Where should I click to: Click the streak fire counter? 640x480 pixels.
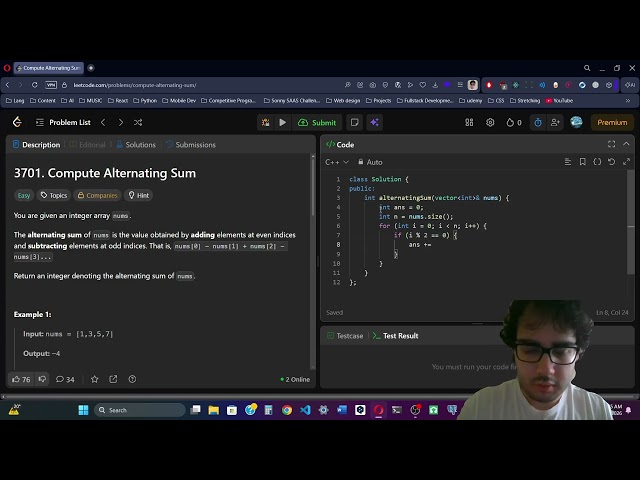click(x=514, y=122)
